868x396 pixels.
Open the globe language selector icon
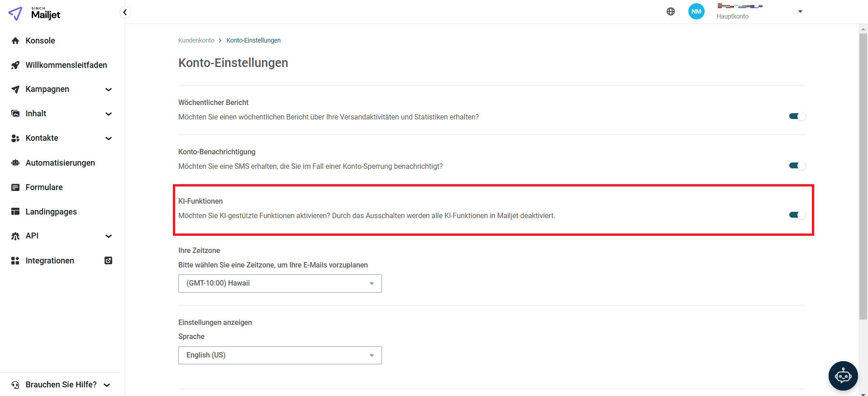671,12
